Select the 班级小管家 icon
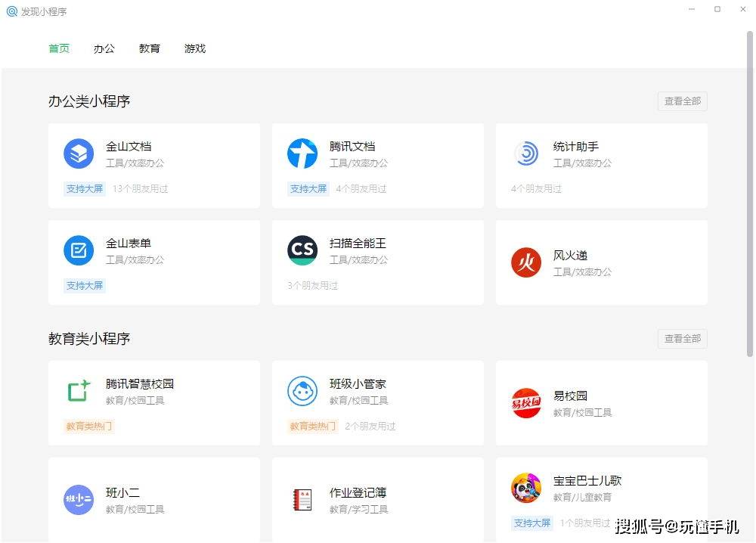756x543 pixels. click(x=302, y=391)
